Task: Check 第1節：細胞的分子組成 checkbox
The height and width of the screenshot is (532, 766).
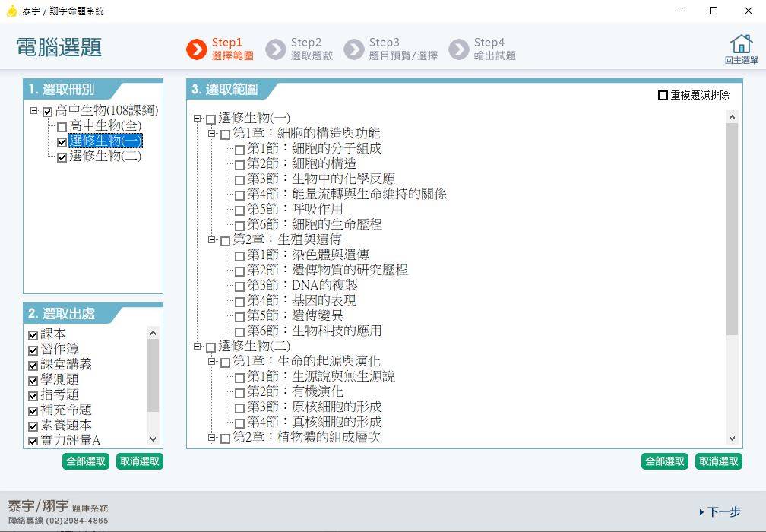Action: coord(239,150)
